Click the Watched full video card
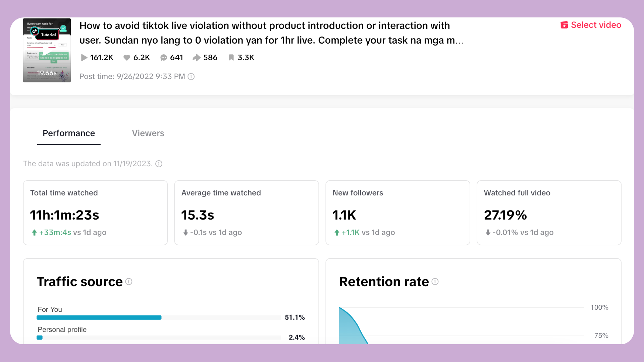The height and width of the screenshot is (362, 644). [549, 213]
